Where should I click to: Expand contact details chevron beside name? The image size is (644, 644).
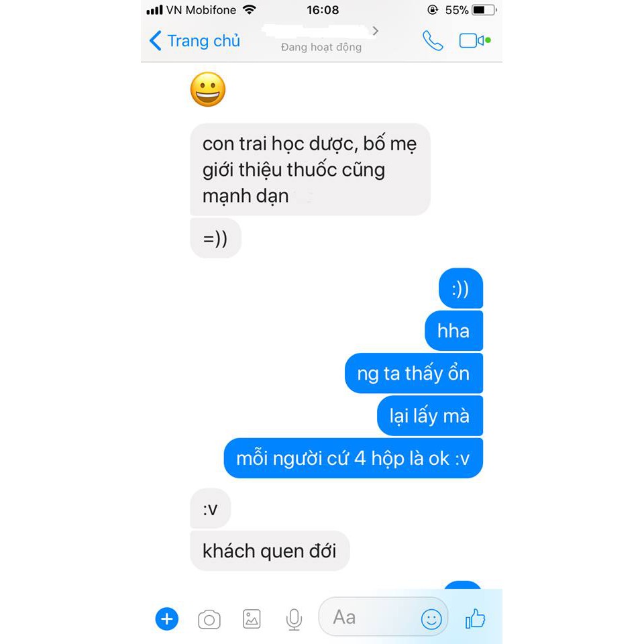coord(375,31)
